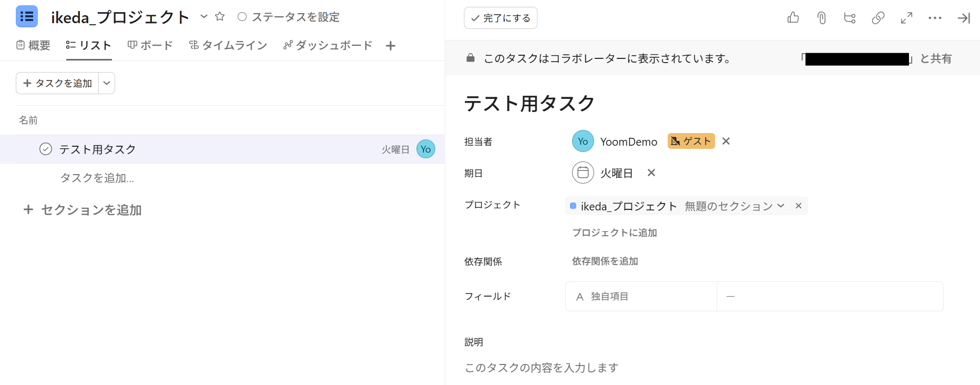
Task: Toggle completion check for テスト用タスク row
Action: pos(46,149)
